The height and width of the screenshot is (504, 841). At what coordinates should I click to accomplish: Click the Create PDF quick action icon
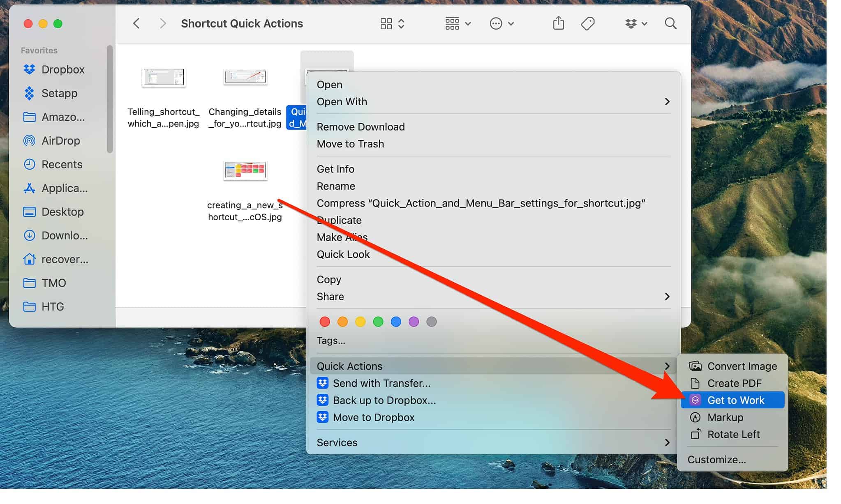pyautogui.click(x=695, y=383)
